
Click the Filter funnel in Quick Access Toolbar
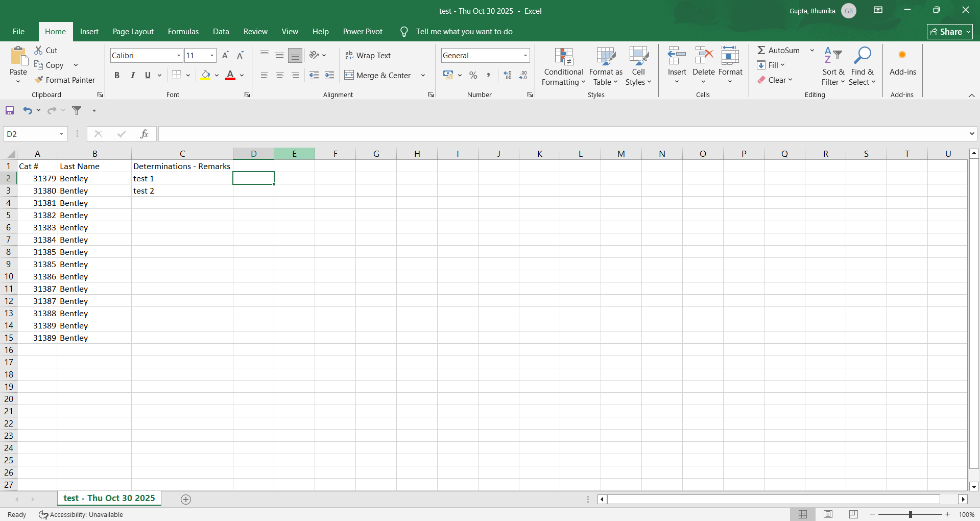click(77, 110)
